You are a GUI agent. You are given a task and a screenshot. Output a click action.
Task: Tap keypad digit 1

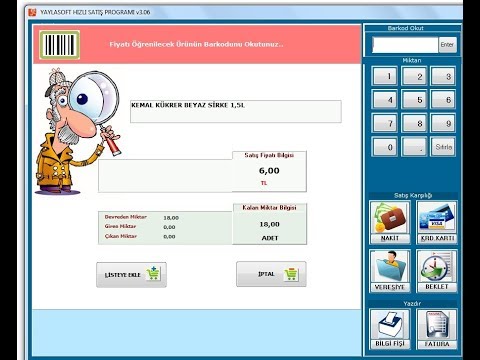click(385, 76)
